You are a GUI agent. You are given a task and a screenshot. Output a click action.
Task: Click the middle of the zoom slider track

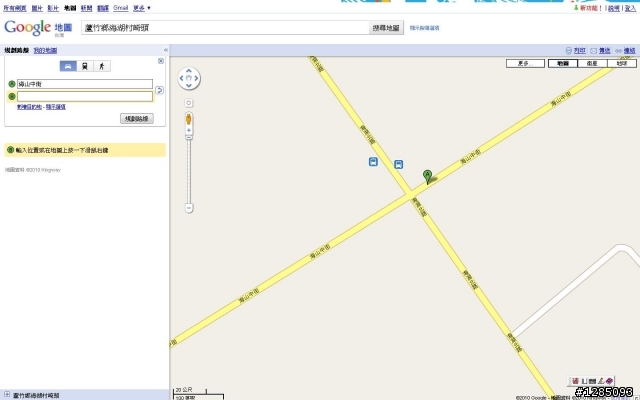pos(189,171)
